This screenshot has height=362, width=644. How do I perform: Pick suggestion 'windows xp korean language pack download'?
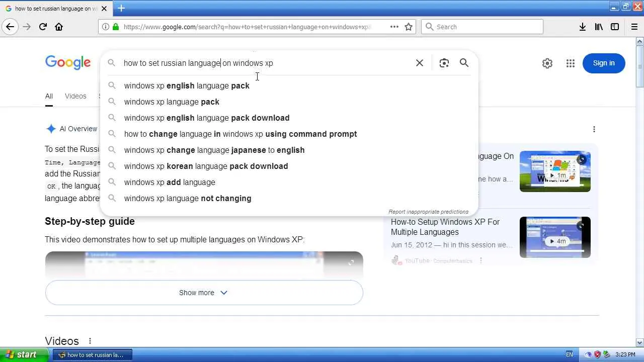(289, 166)
